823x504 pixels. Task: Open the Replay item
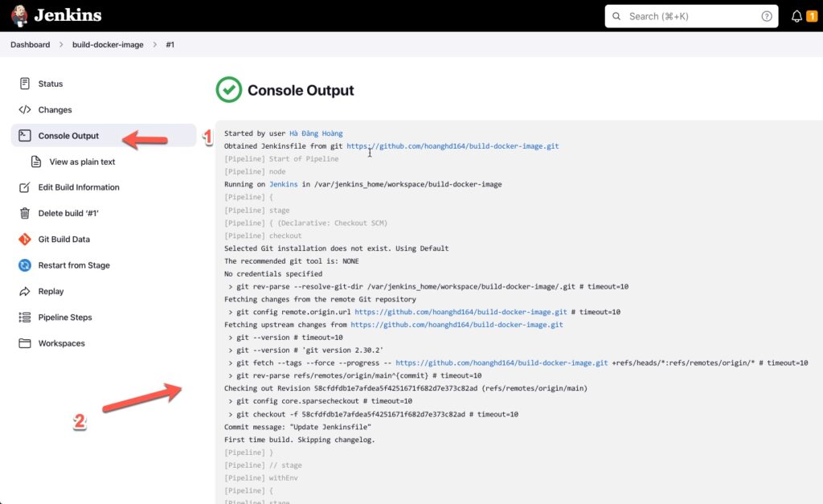pos(51,291)
